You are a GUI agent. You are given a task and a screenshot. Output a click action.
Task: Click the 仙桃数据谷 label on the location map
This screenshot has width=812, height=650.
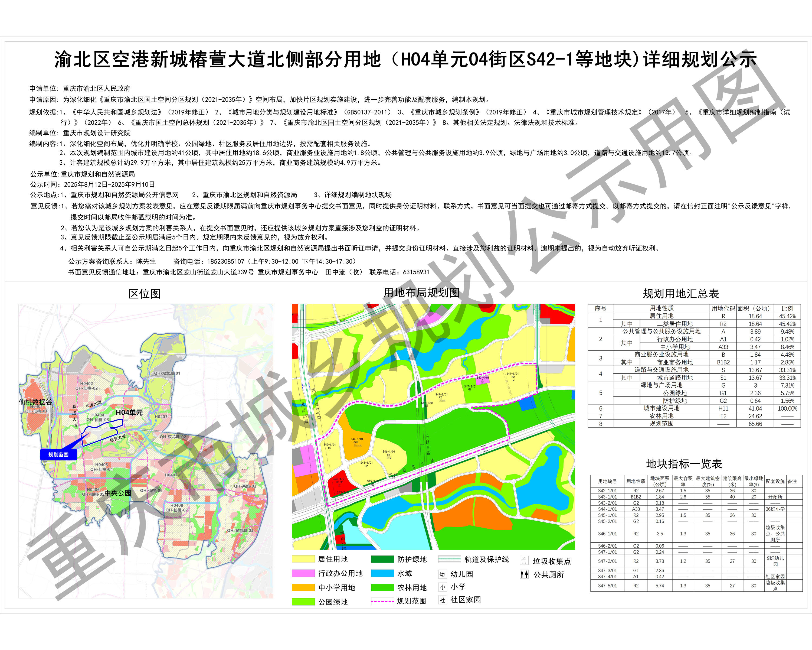[35, 402]
